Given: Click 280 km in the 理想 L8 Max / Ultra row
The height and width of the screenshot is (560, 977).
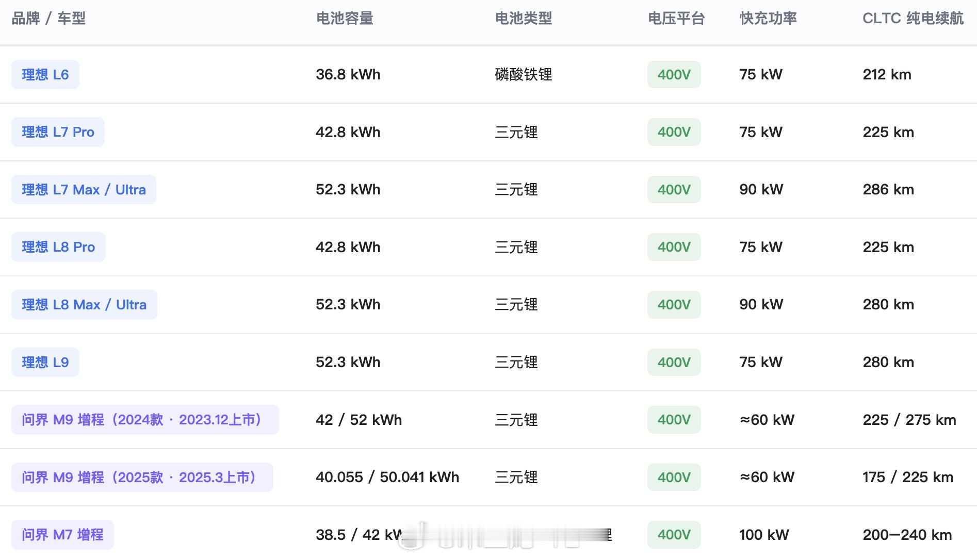Looking at the screenshot, I should 888,305.
